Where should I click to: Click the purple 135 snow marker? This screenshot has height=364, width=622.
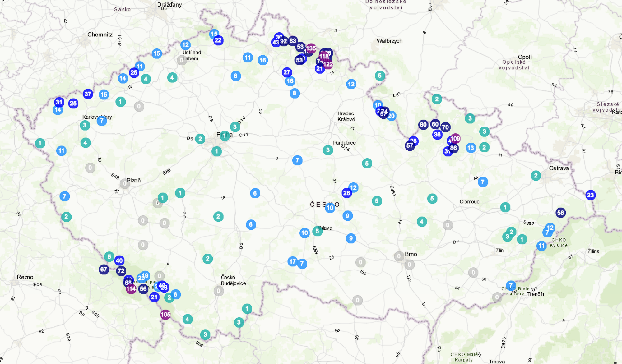click(x=311, y=48)
